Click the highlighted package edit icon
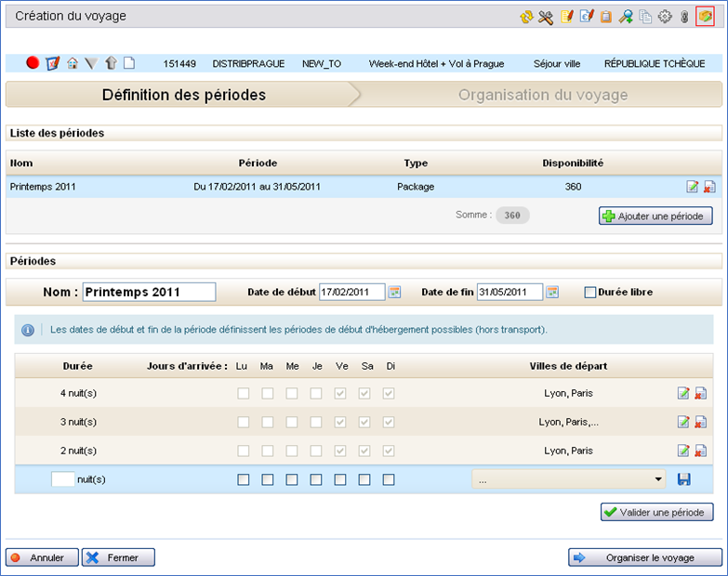The image size is (728, 576). click(x=705, y=16)
